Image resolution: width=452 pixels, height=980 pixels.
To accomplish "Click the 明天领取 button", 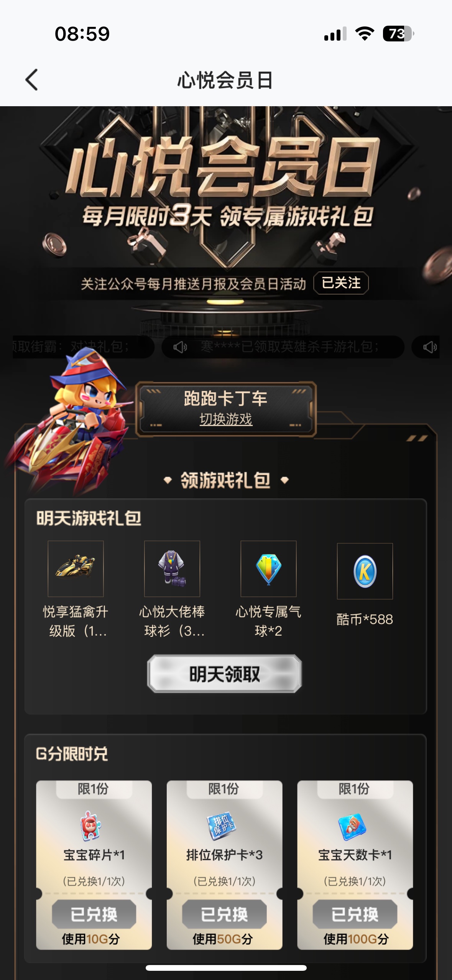I will [x=225, y=674].
